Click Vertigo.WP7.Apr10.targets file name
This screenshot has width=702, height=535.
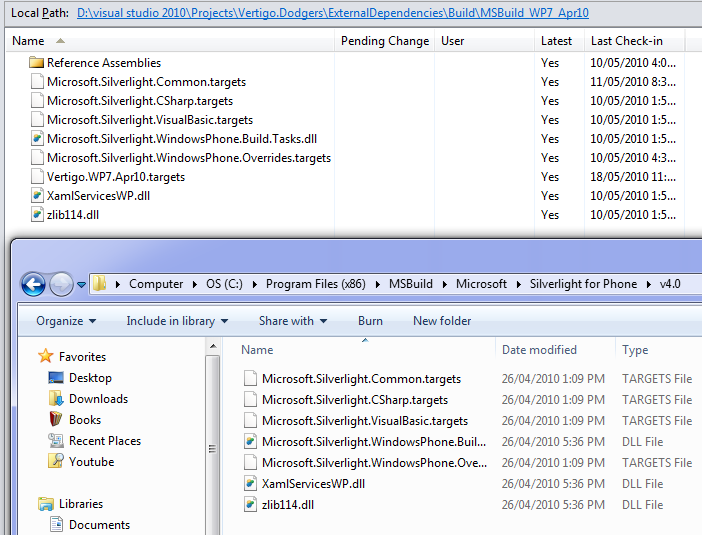tap(116, 177)
